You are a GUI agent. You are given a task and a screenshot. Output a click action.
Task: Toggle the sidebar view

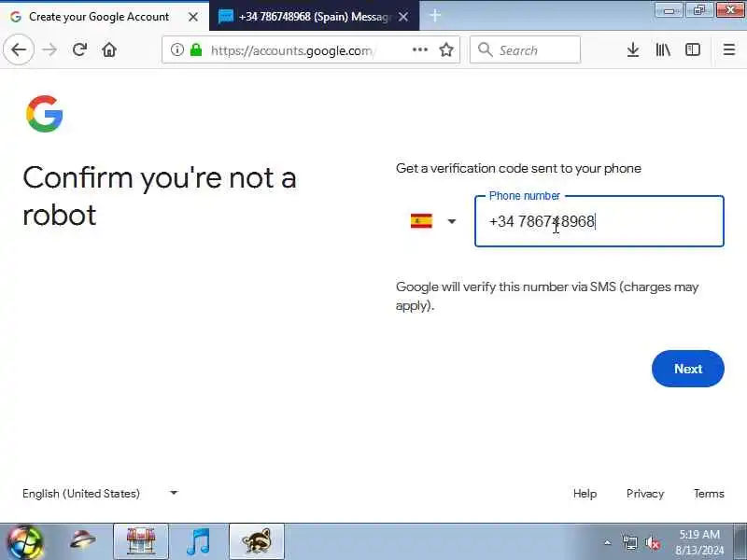(x=693, y=49)
